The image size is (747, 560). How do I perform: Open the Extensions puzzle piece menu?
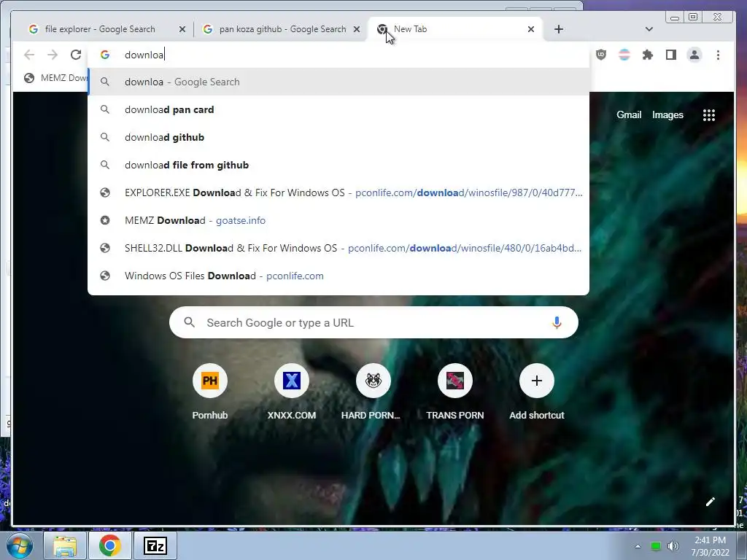[x=648, y=55]
